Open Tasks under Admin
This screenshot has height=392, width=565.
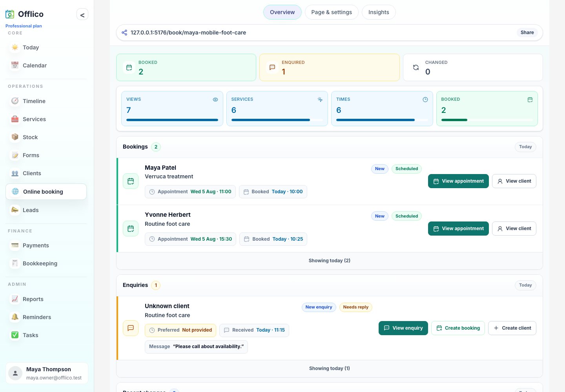coord(46,335)
